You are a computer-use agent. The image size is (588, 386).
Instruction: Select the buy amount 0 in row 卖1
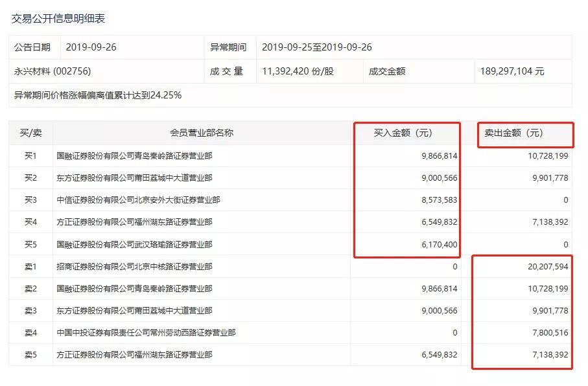455,266
